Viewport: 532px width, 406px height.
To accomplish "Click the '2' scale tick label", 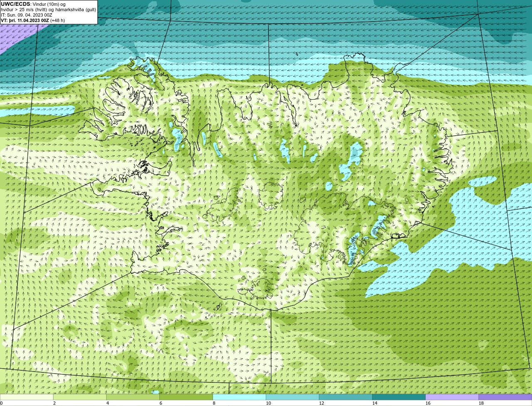I will pos(54,403).
